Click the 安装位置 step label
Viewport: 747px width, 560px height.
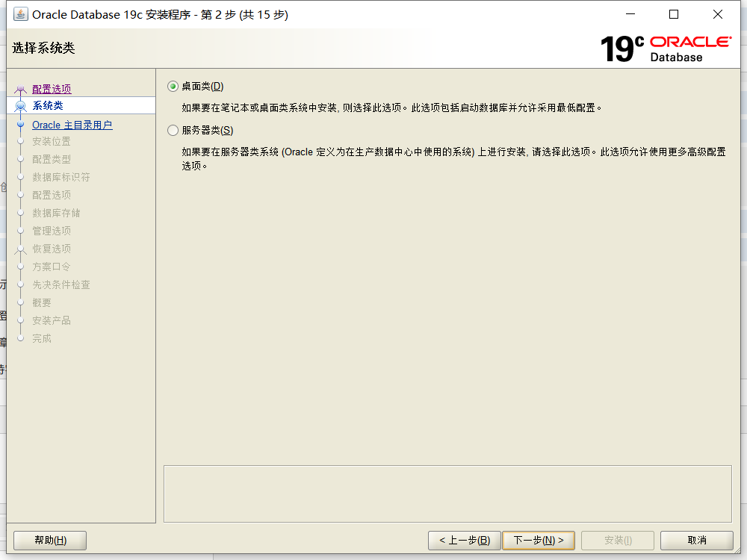[x=52, y=141]
